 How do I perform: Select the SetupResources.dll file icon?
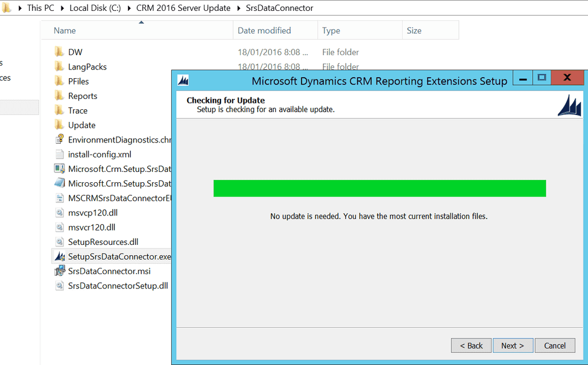coord(59,241)
